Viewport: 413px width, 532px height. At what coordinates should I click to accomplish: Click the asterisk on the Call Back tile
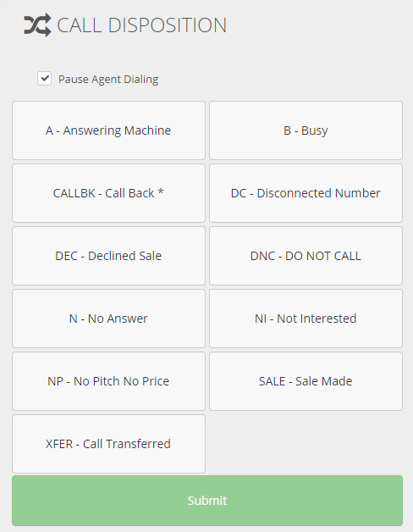coord(161,191)
